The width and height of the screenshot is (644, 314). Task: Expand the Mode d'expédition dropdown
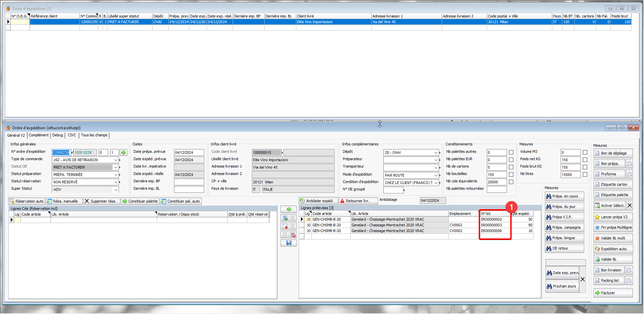pyautogui.click(x=436, y=175)
